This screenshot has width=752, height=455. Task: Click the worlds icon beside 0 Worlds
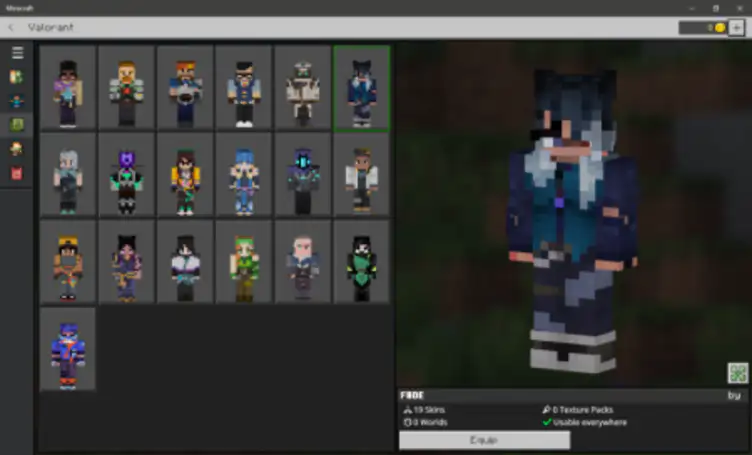(x=408, y=422)
